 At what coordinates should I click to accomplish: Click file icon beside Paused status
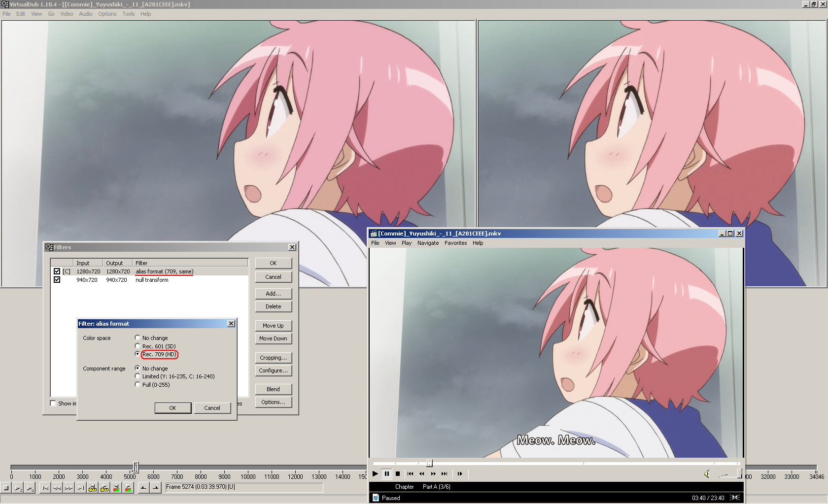[x=376, y=498]
